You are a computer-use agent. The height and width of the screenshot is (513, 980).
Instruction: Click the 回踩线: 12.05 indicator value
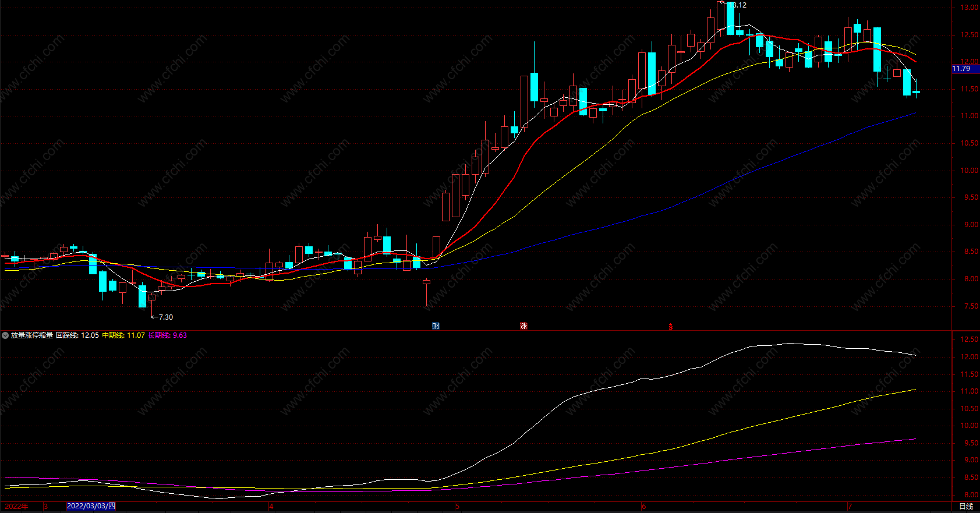click(77, 335)
